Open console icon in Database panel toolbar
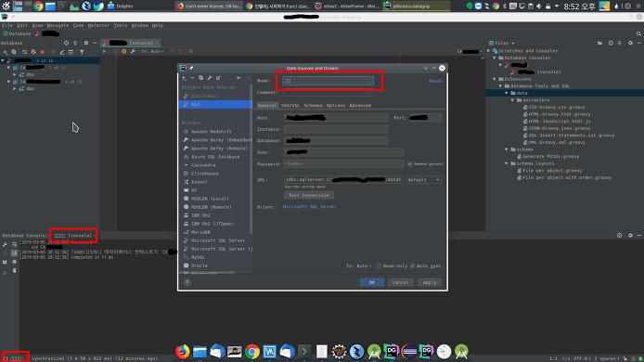This screenshot has width=644, height=362. (x=71, y=52)
